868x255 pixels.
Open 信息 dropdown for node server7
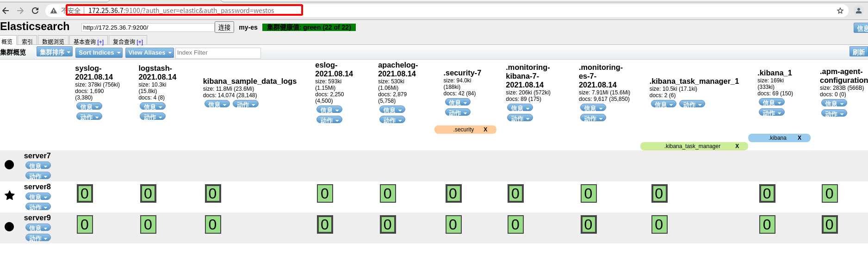point(38,166)
